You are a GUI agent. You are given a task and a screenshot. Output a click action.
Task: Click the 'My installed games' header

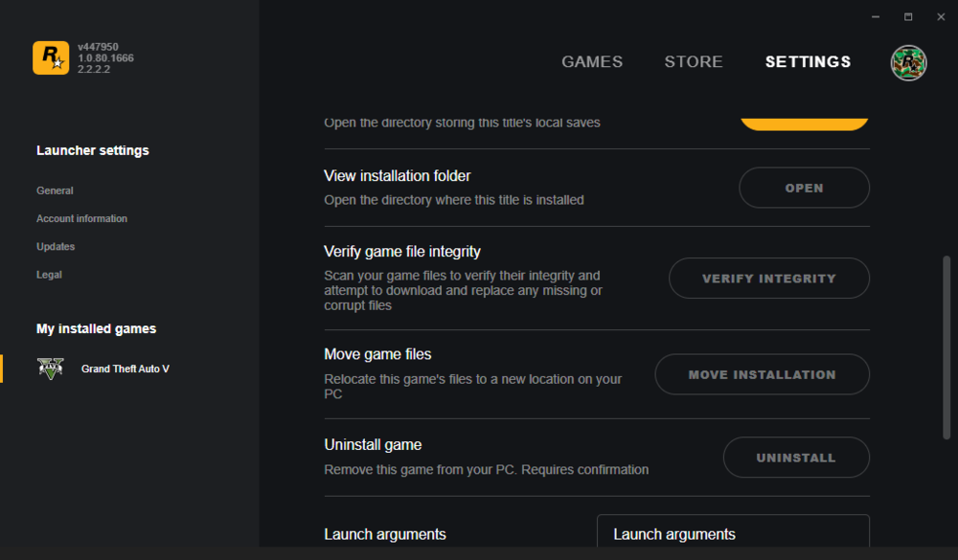click(x=97, y=328)
